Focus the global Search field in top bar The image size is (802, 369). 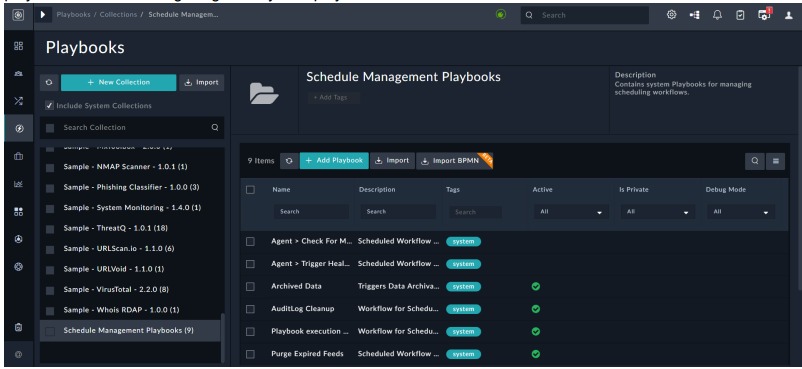point(585,15)
